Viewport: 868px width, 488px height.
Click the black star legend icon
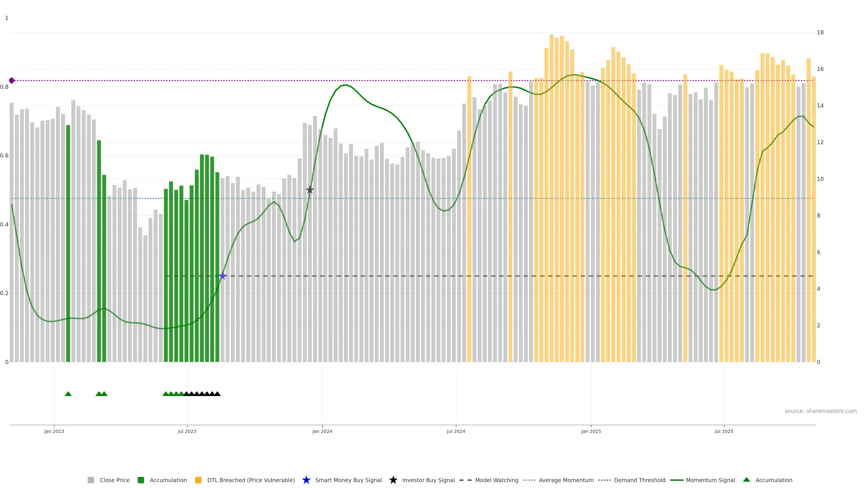[393, 480]
